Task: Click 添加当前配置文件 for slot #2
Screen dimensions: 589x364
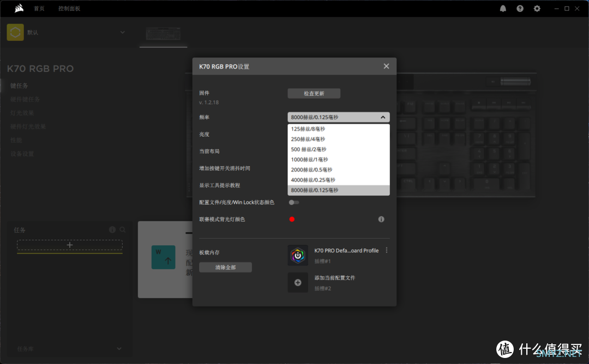Action: point(335,278)
